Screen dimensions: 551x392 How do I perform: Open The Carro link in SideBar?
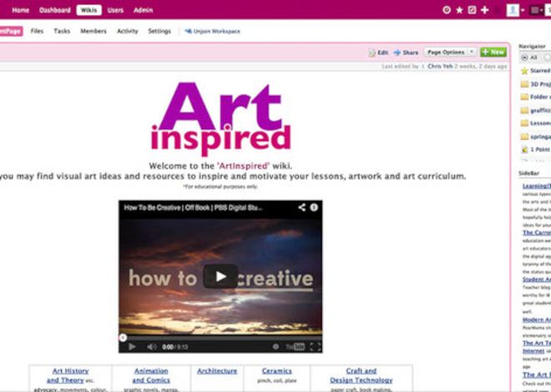pyautogui.click(x=537, y=233)
